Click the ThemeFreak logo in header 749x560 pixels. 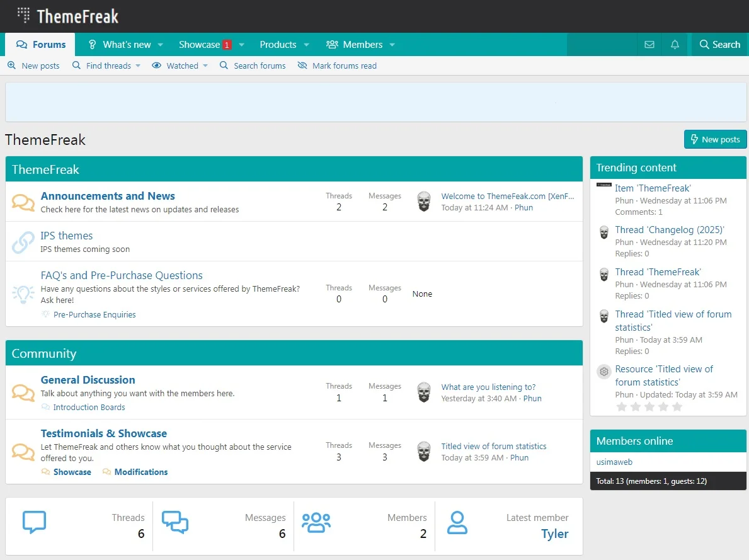68,16
